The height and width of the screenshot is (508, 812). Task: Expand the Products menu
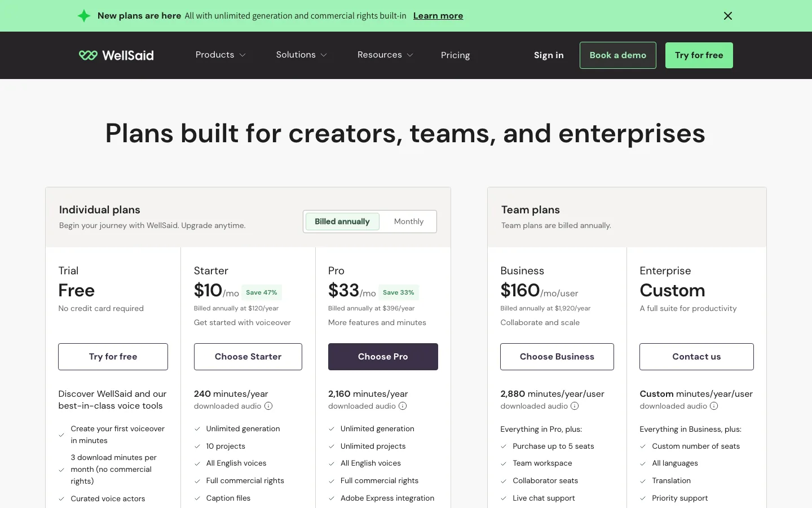pos(220,55)
